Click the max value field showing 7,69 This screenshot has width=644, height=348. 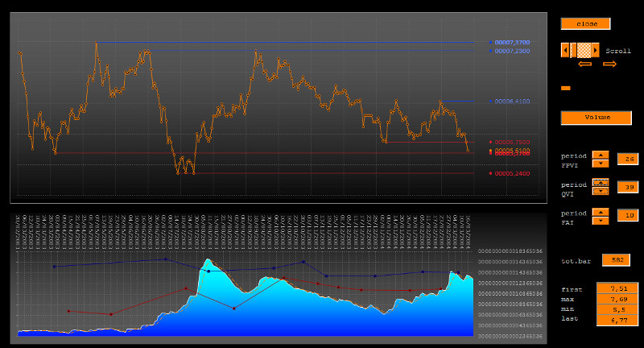click(x=617, y=299)
